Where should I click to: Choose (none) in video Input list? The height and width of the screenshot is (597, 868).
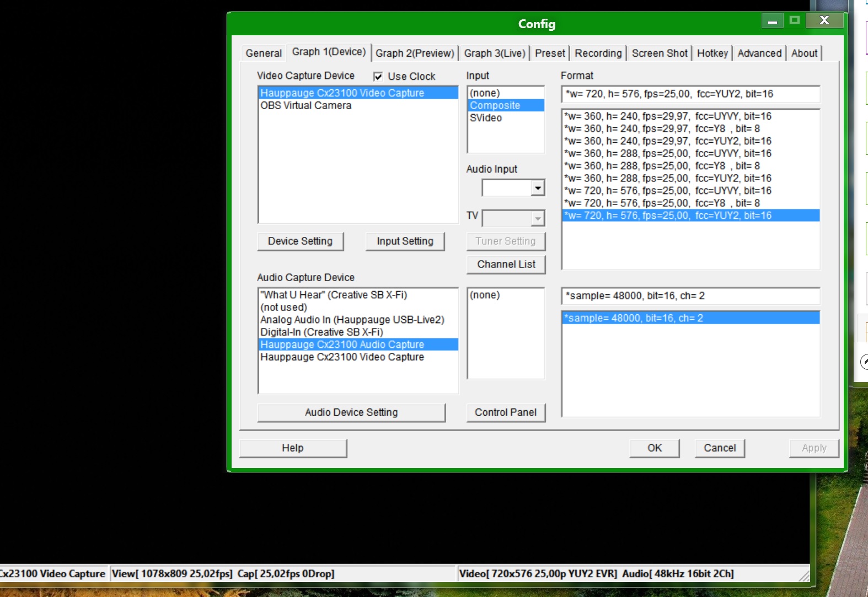pos(506,93)
